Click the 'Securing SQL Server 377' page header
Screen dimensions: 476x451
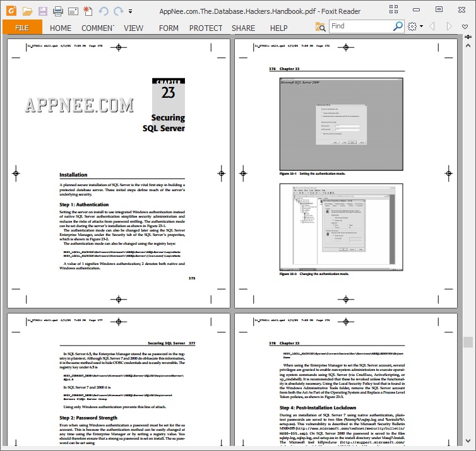tap(172, 343)
